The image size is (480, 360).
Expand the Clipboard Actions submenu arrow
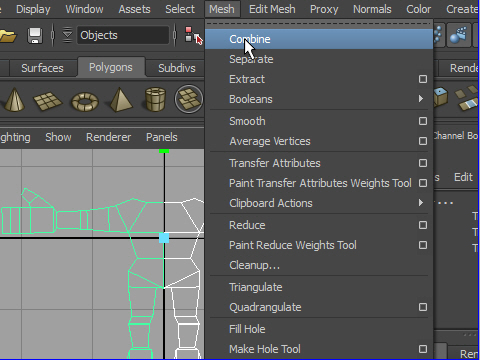(421, 203)
